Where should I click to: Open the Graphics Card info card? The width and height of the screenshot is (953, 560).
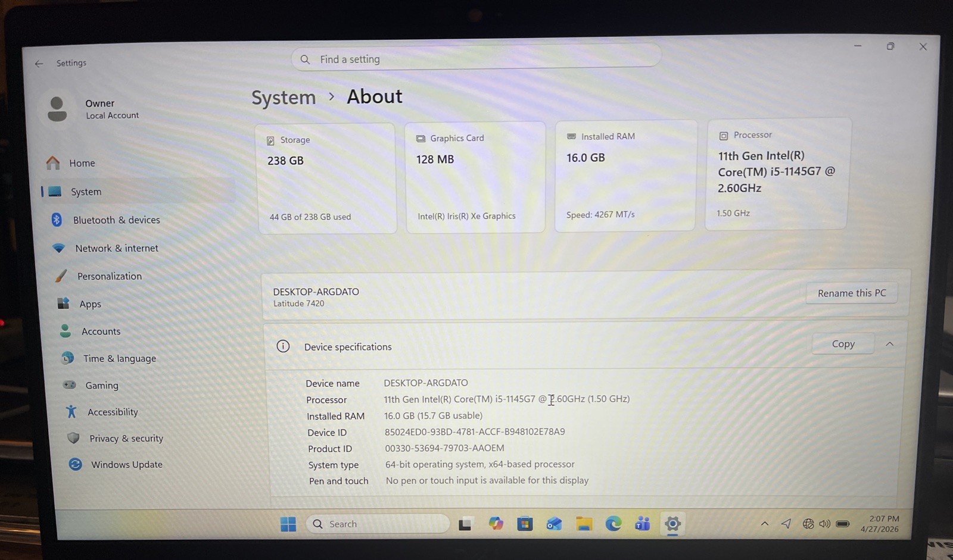pyautogui.click(x=475, y=177)
